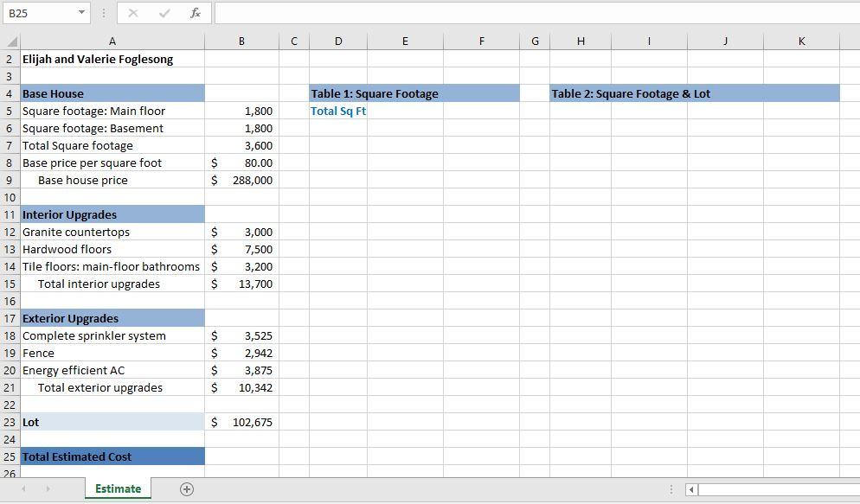Select 'Interior Upgrades' header cell
The height and width of the screenshot is (504, 860).
click(x=112, y=214)
